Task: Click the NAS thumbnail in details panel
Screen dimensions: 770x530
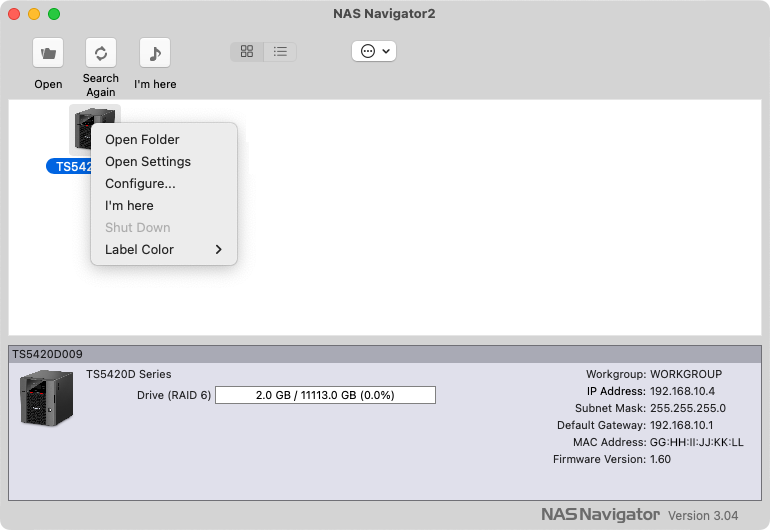Action: coord(47,397)
